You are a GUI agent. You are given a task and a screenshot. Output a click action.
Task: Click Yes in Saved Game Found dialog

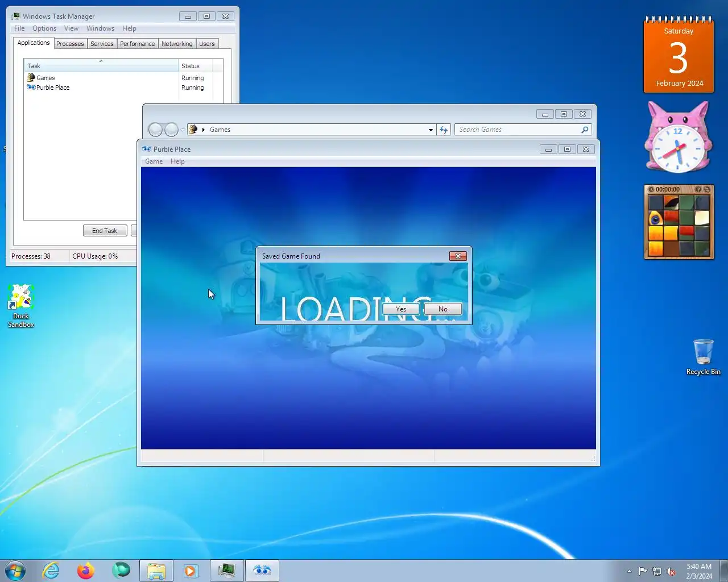pos(401,309)
